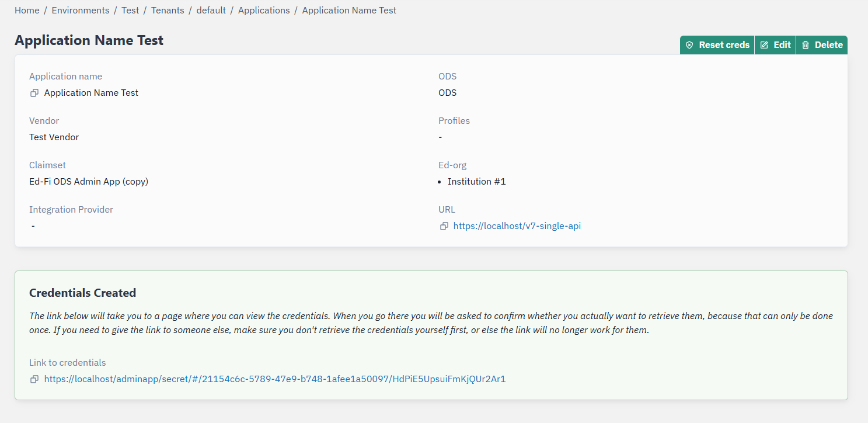868x423 pixels.
Task: Click the breadcrumb separator after Home
Action: coord(44,10)
